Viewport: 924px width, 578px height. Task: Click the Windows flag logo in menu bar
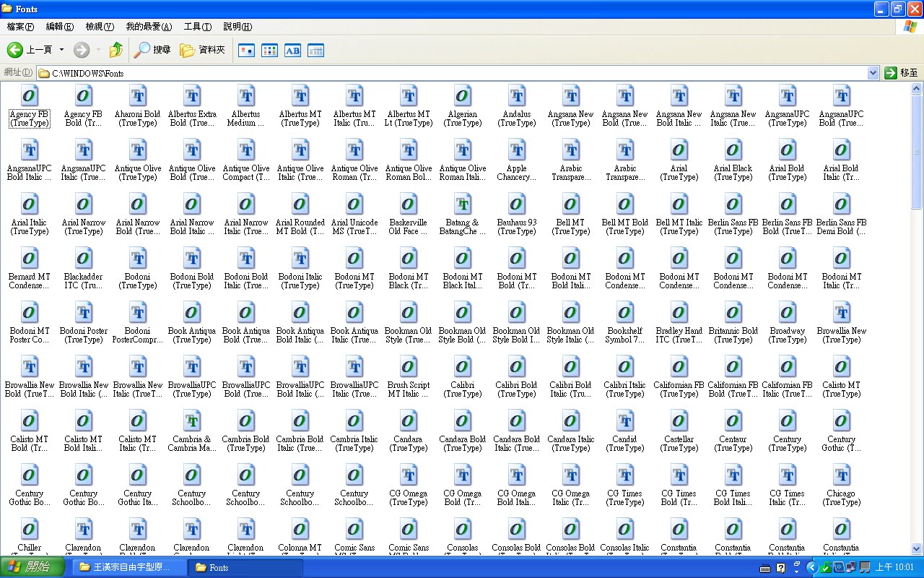910,27
